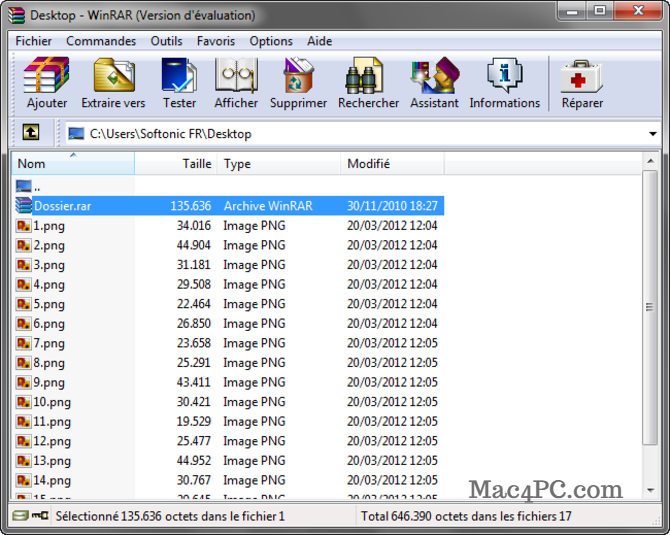The image size is (670, 535).
Task: Select the file 7.png
Action: click(x=49, y=343)
